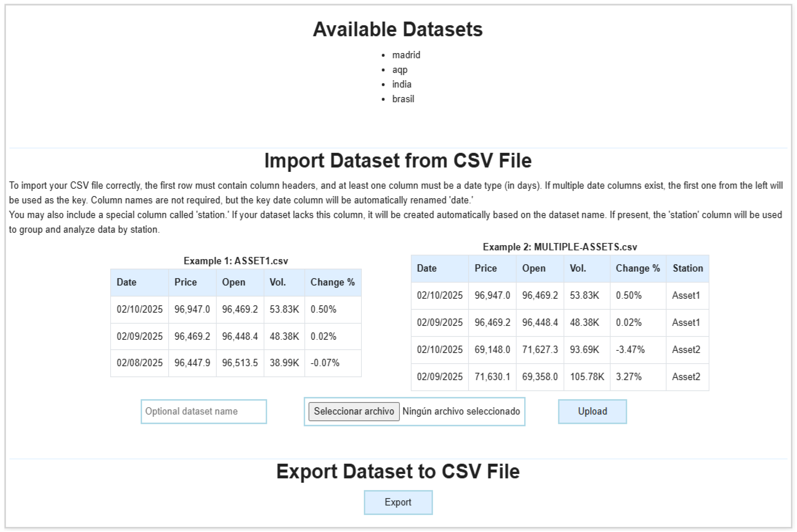
Task: Click the 02/08/2025 date cell
Action: [x=140, y=363]
